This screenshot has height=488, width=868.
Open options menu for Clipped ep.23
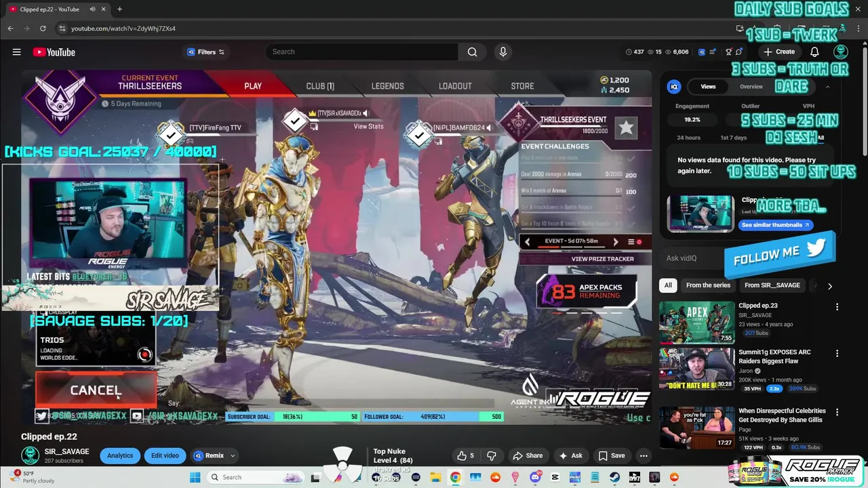pos(837,307)
